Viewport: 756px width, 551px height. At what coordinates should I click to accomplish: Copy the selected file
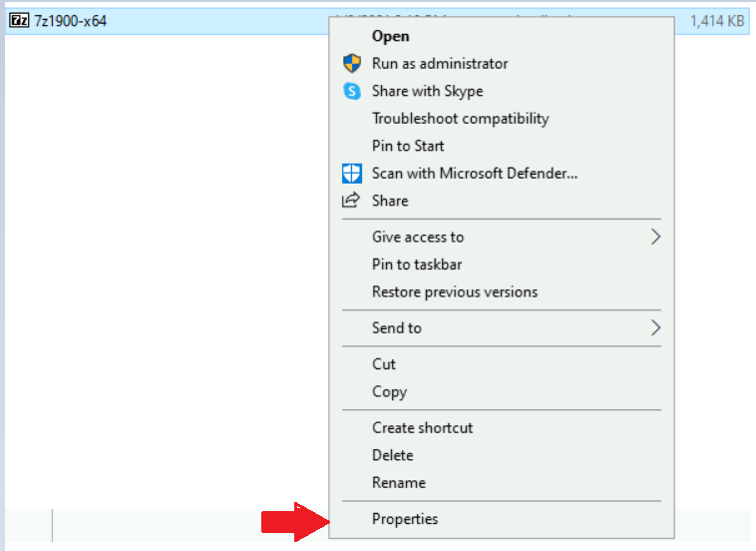(389, 391)
